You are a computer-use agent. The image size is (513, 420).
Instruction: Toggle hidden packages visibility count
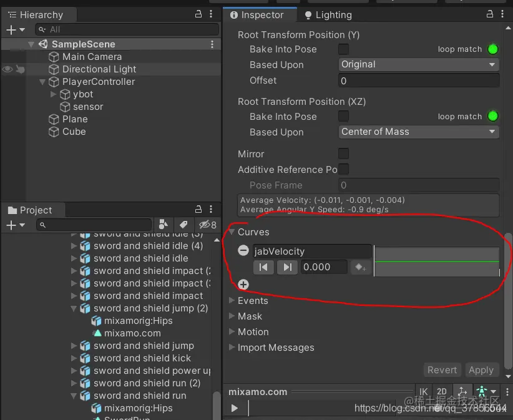pos(207,225)
